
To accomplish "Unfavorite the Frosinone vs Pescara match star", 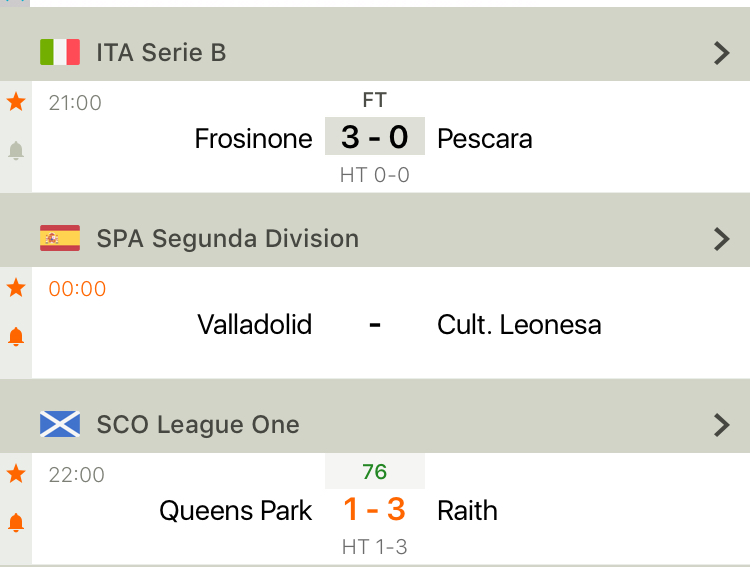I will tap(16, 101).
